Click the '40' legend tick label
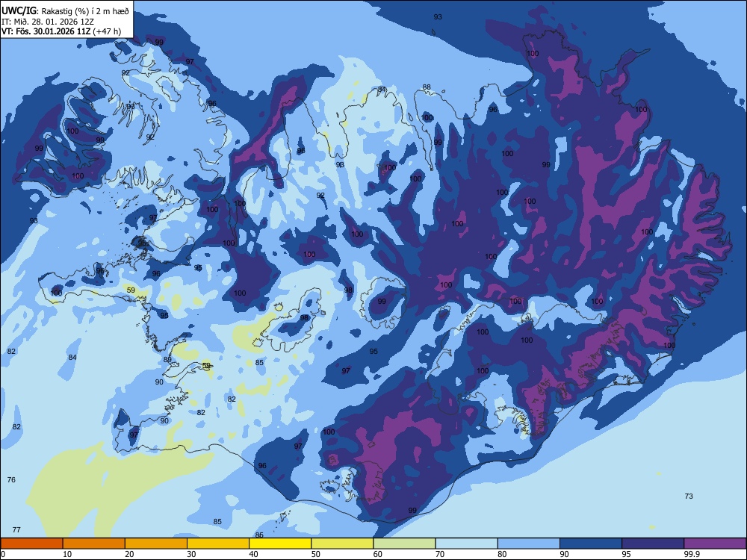Image resolution: width=747 pixels, height=560 pixels. tap(253, 554)
